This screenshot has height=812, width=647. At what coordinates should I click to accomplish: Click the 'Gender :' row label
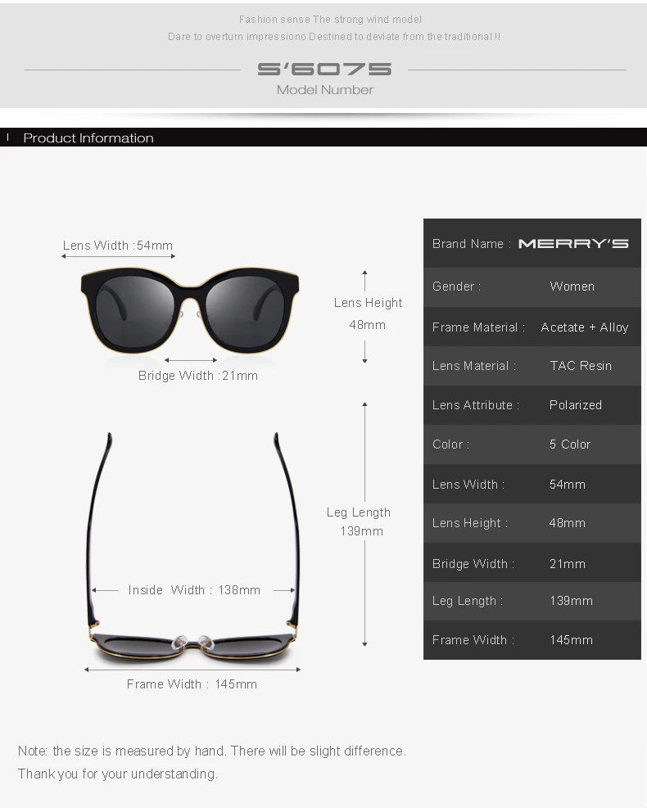[456, 286]
